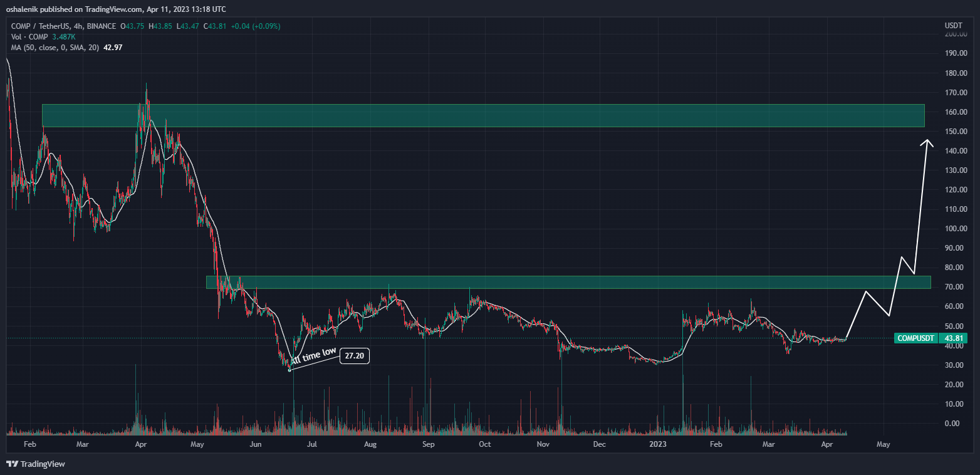
Task: Click the "All time low" annotation text
Action: tap(313, 357)
